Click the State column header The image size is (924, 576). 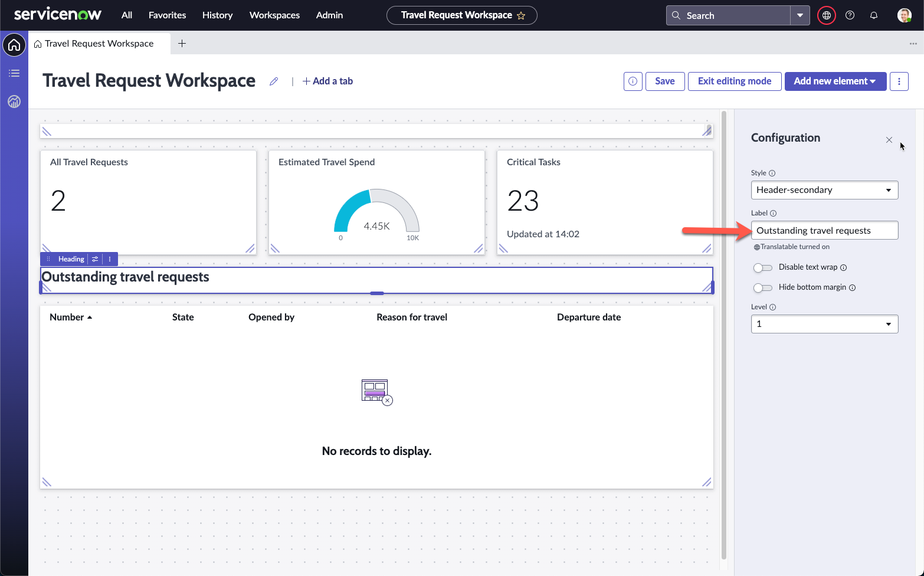(x=183, y=317)
